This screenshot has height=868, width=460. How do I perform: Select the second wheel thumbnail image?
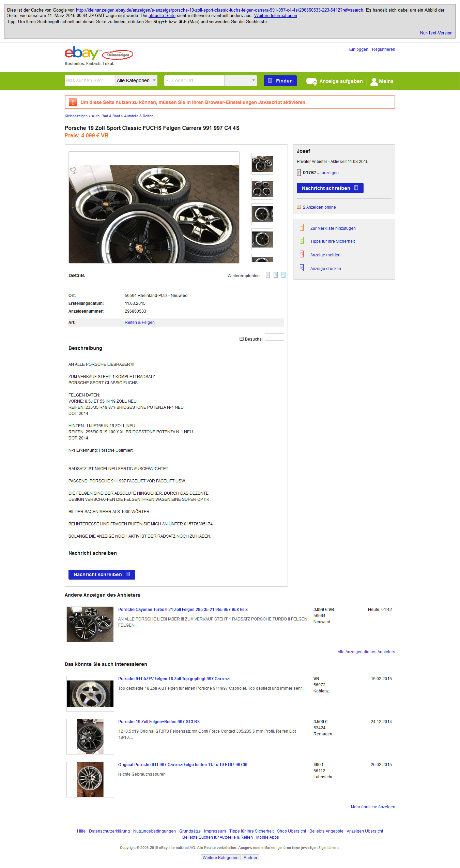click(x=262, y=189)
